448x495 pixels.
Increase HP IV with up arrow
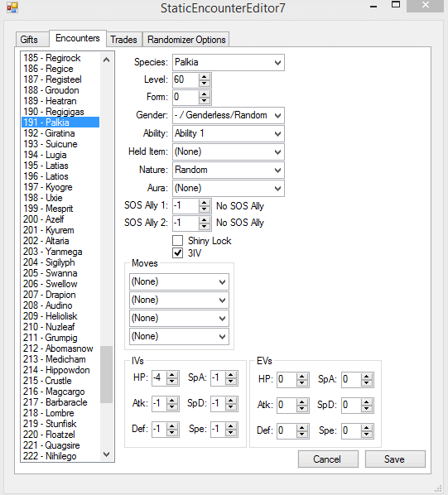pos(172,375)
